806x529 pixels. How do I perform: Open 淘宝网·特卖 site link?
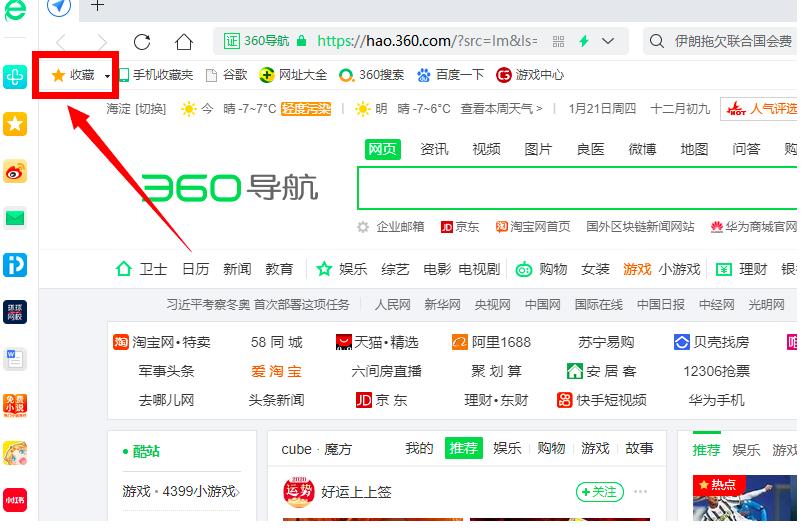pyautogui.click(x=161, y=342)
